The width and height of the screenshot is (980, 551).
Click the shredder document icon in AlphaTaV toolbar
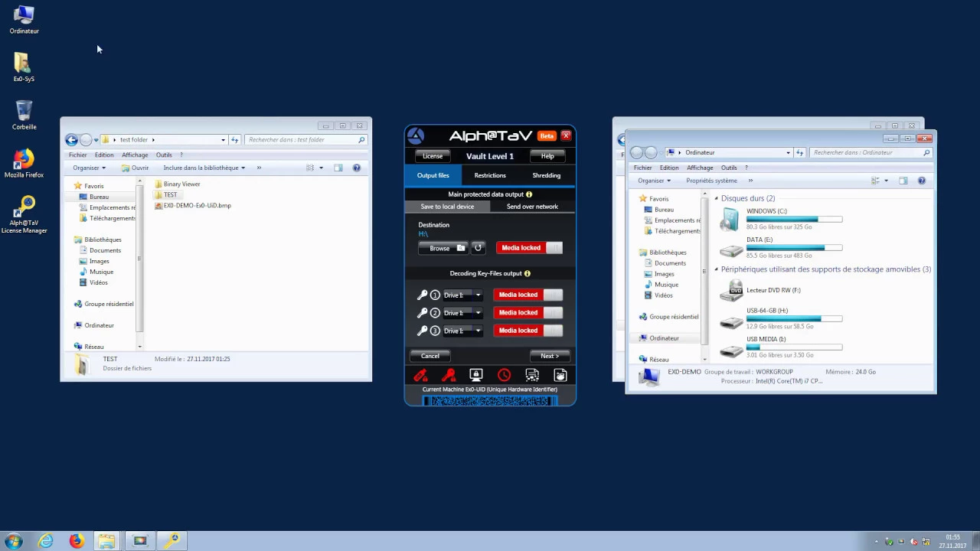(x=532, y=375)
